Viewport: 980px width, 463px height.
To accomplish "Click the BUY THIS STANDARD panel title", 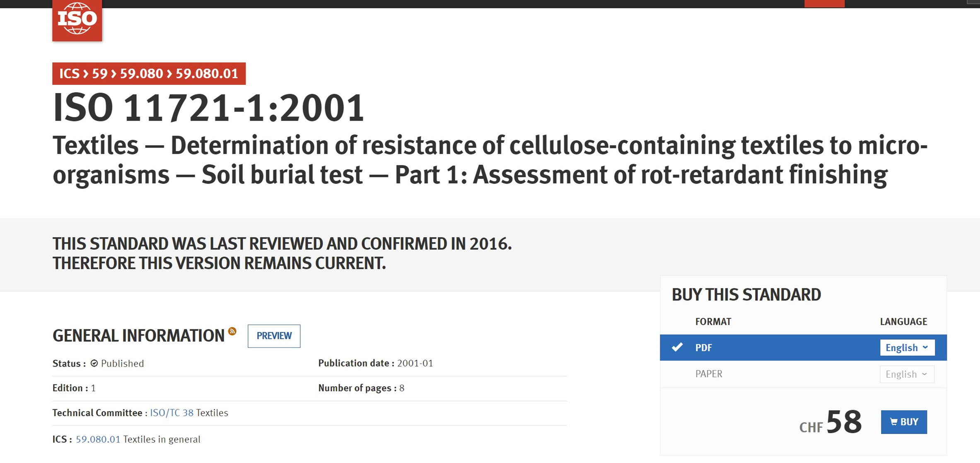I will (x=746, y=295).
